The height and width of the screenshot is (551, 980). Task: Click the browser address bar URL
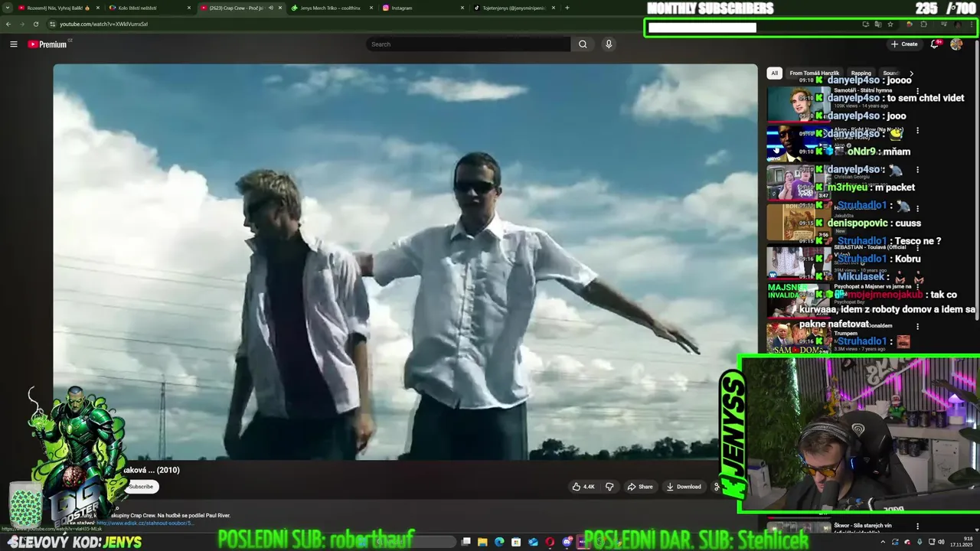[104, 24]
